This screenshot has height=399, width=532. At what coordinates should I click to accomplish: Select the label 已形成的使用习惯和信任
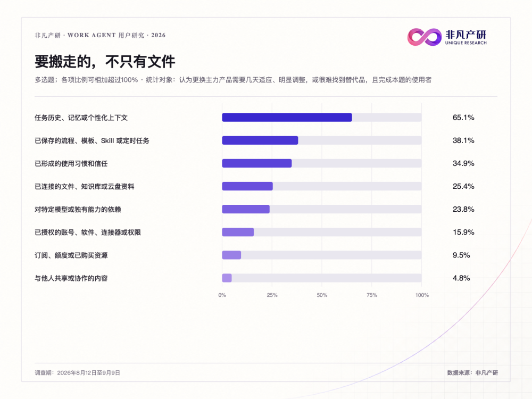pyautogui.click(x=71, y=163)
